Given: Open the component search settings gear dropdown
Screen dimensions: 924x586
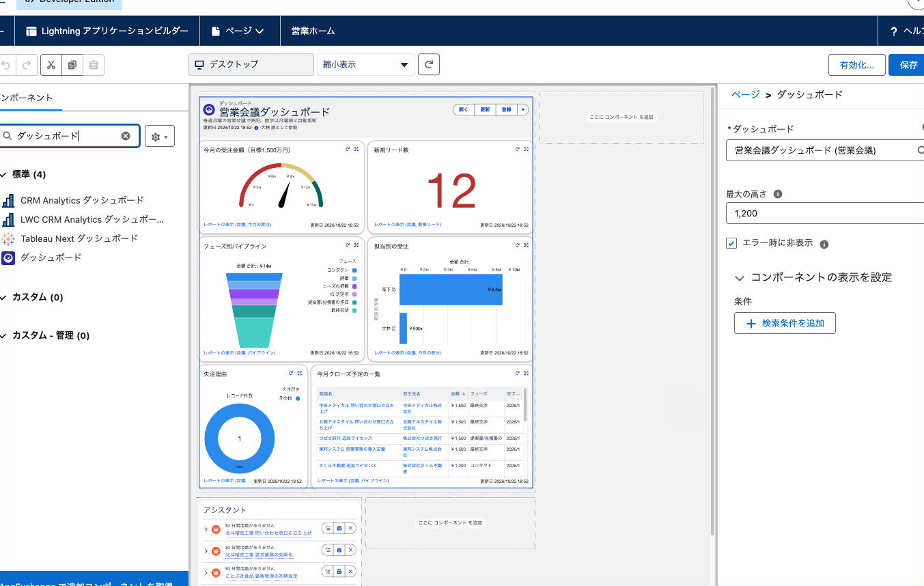Looking at the screenshot, I should pos(159,137).
